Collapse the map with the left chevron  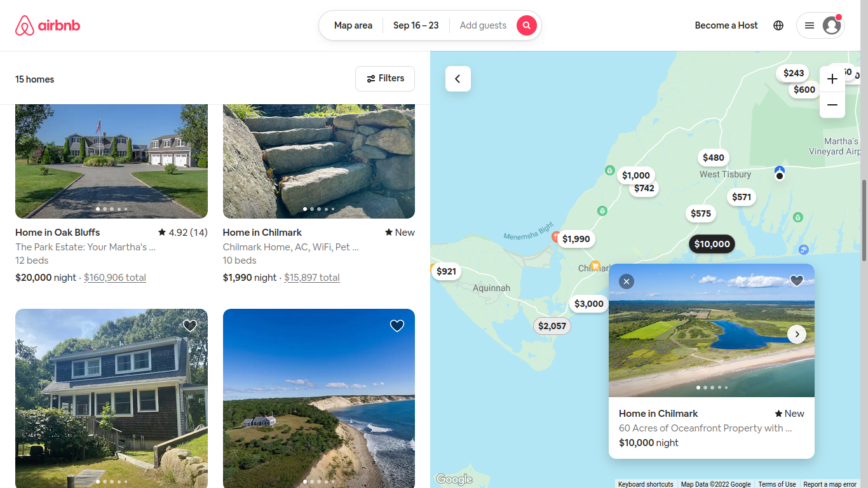pos(458,79)
